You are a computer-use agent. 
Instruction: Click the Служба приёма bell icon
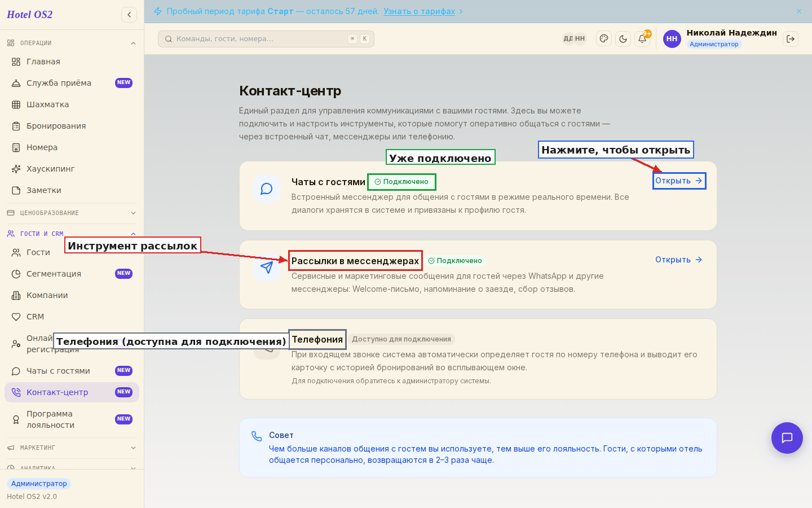(x=16, y=83)
